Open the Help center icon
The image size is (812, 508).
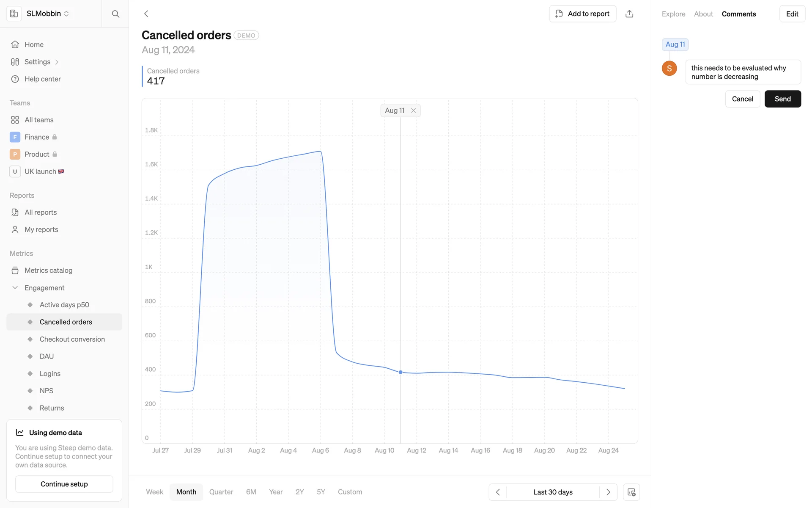(15, 79)
